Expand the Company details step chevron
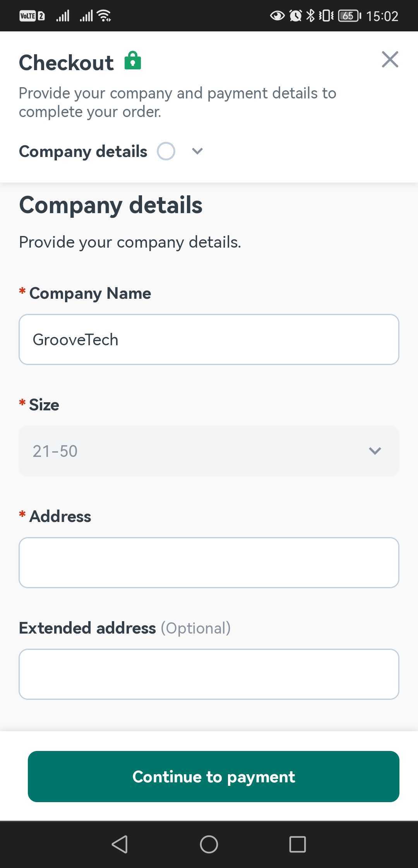Viewport: 418px width, 868px height. 197,151
